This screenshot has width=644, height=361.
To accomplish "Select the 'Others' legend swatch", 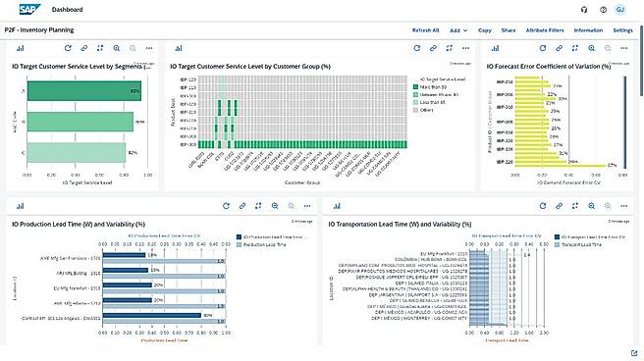I will click(x=415, y=110).
